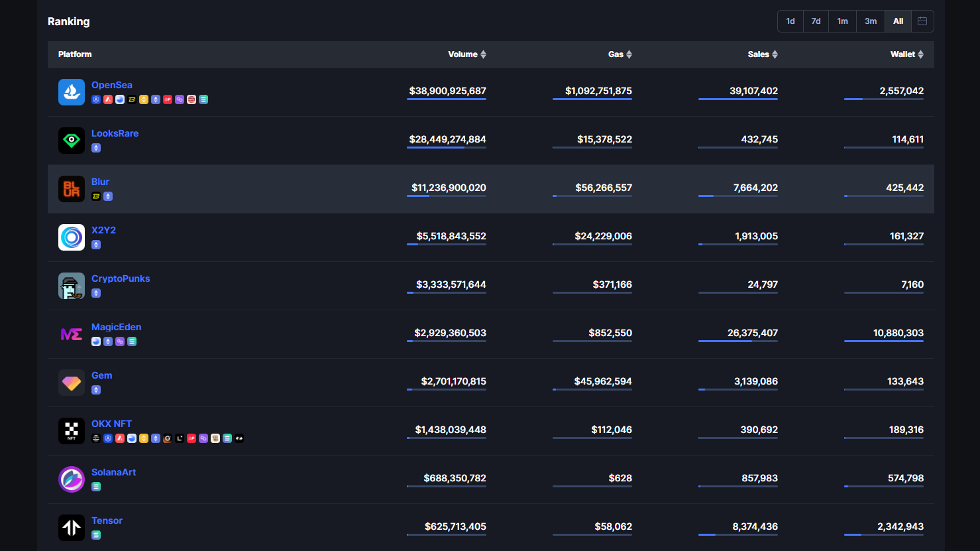Click the Tensor arrow logo
The image size is (980, 551).
tap(72, 528)
